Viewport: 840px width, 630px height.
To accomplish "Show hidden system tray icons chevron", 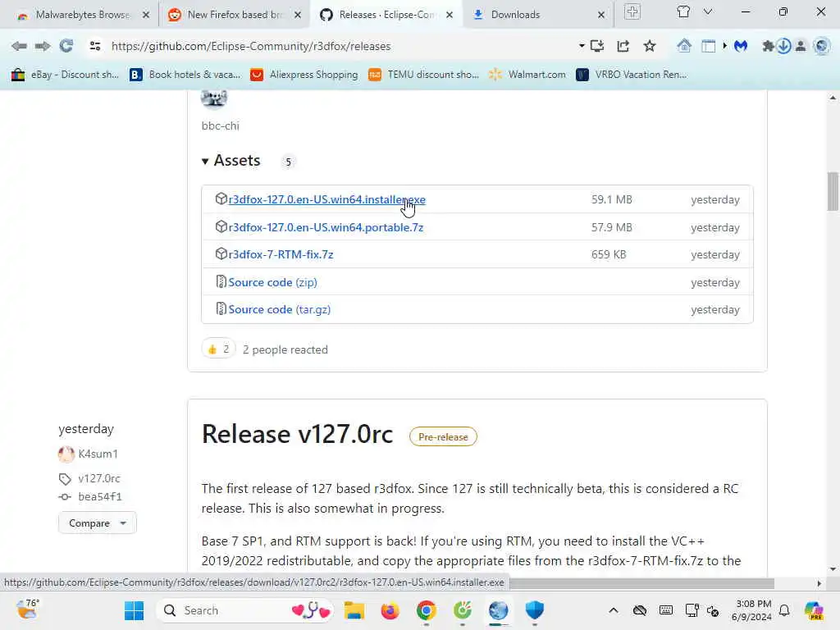I will [614, 610].
